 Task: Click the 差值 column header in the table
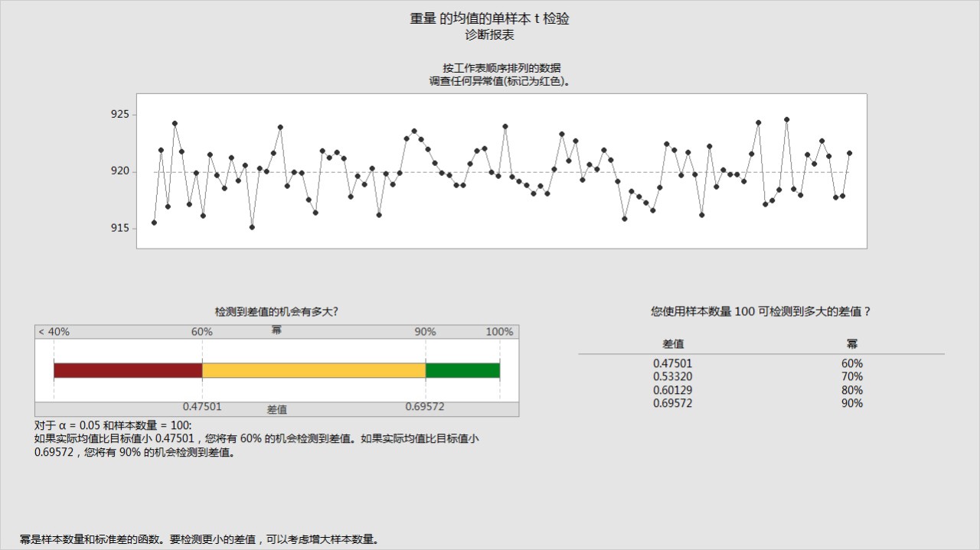pyautogui.click(x=673, y=344)
